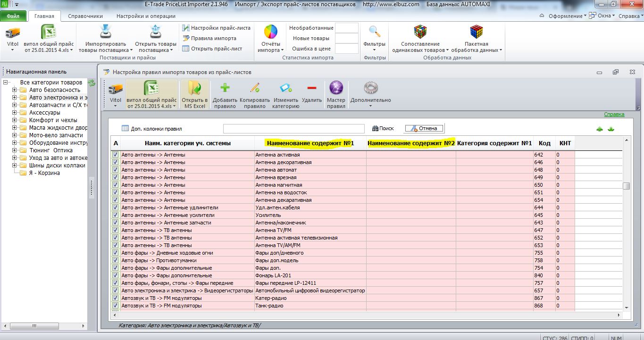Click Пакетная обработка данных cube icon
Screen dimensions: 644x340
point(476,32)
